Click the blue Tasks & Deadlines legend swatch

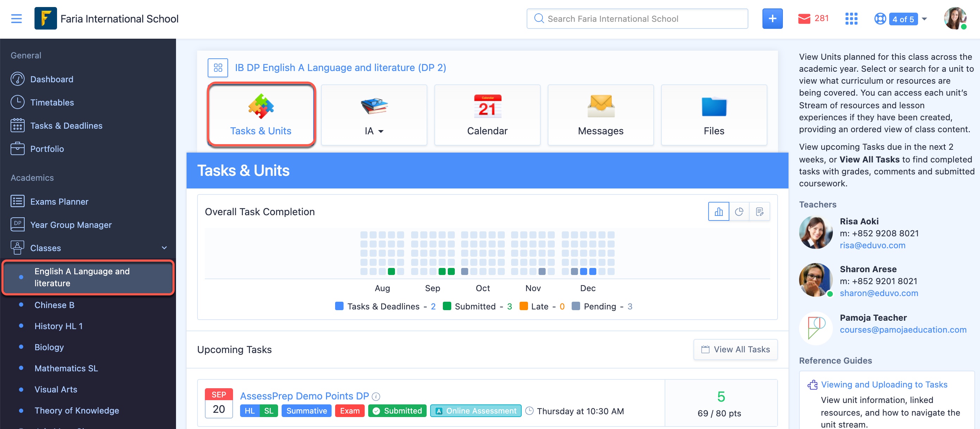click(339, 306)
